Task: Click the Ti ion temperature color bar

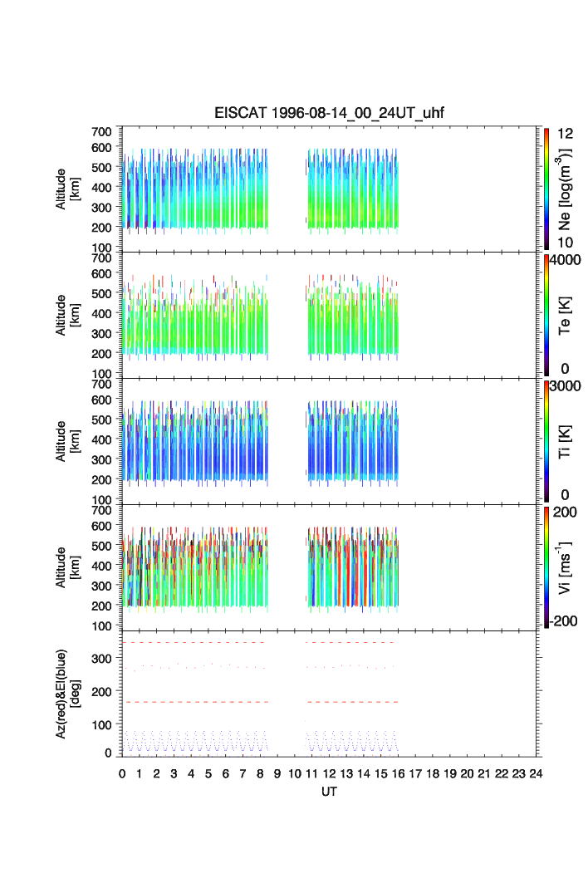Action: pos(548,440)
